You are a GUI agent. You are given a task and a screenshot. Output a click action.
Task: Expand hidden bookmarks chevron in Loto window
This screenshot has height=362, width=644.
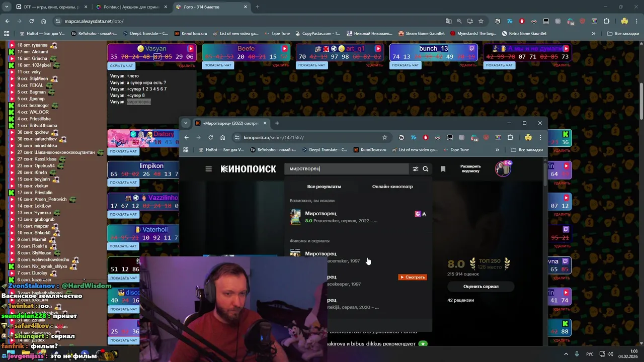tap(594, 34)
